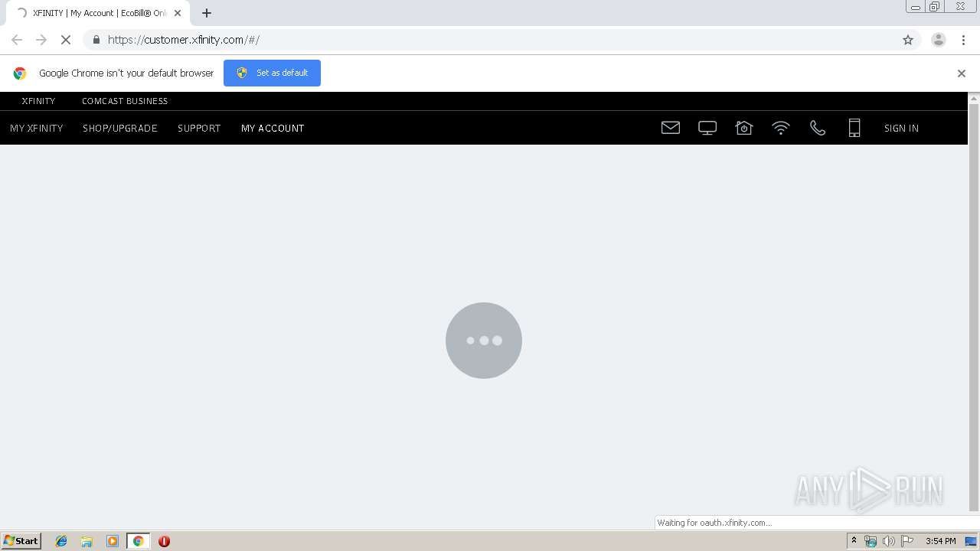
Task: Open Chrome's three-dot menu
Action: (964, 40)
